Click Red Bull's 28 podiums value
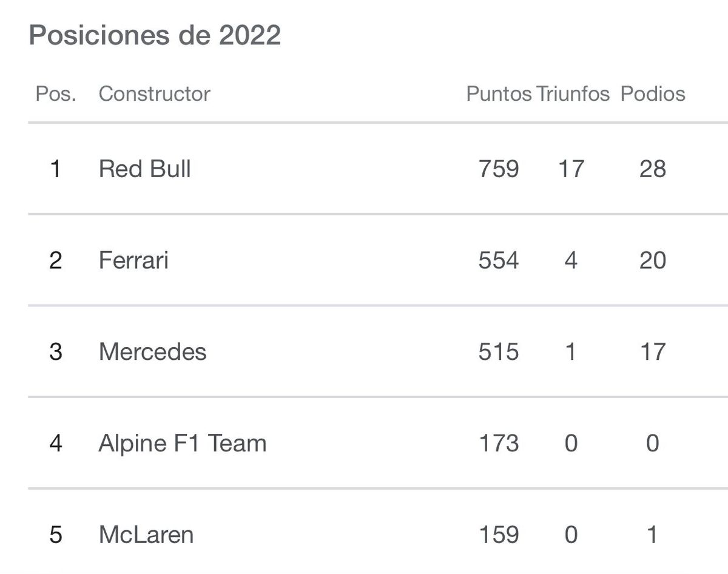The image size is (728, 574). tap(653, 169)
